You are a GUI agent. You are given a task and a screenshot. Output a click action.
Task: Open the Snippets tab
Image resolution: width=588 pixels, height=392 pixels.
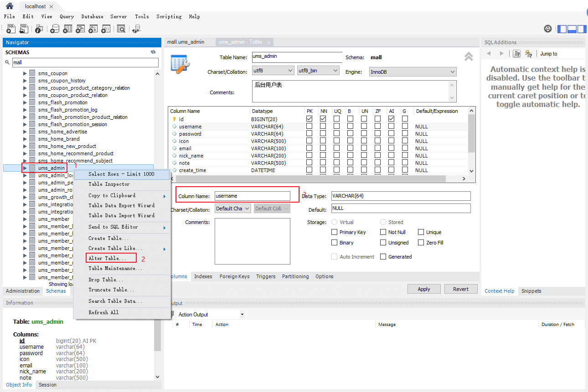coord(531,291)
